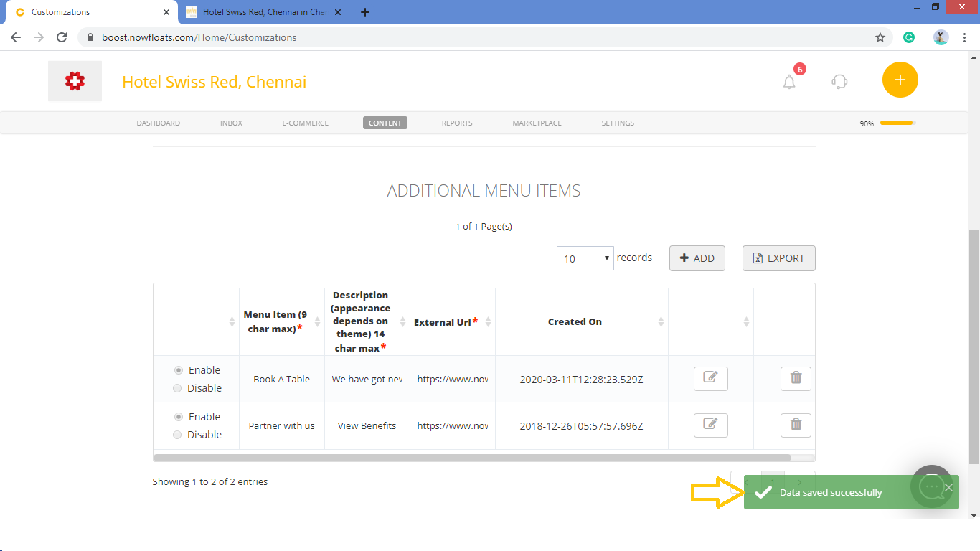Edit the Book A Table row
Image resolution: width=980 pixels, height=551 pixels.
tap(710, 379)
